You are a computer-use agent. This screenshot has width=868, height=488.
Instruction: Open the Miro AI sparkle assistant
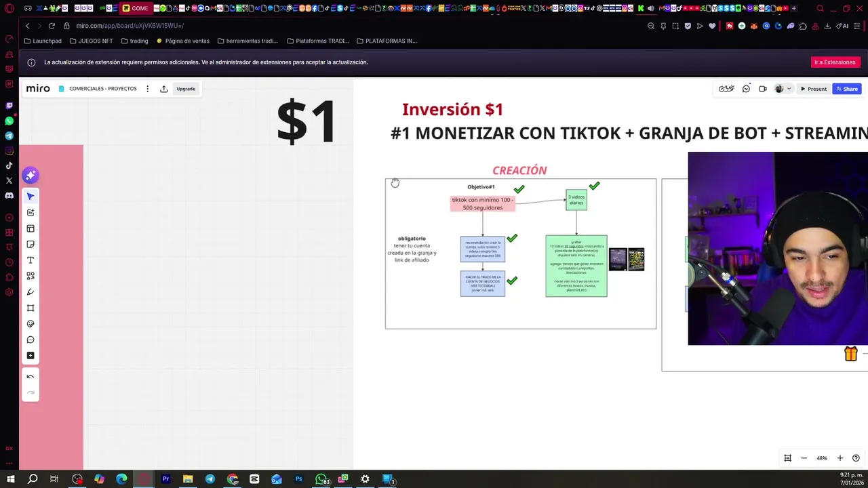[x=30, y=176]
